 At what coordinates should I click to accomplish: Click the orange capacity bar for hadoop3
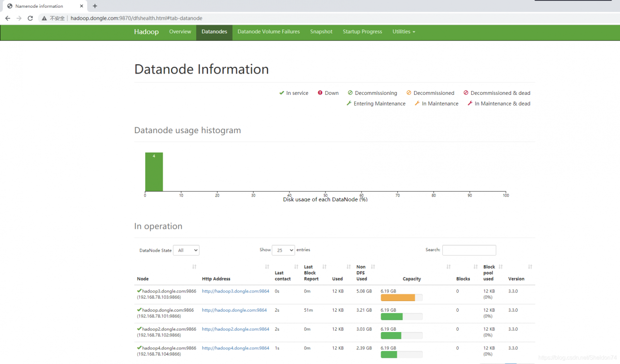398,298
